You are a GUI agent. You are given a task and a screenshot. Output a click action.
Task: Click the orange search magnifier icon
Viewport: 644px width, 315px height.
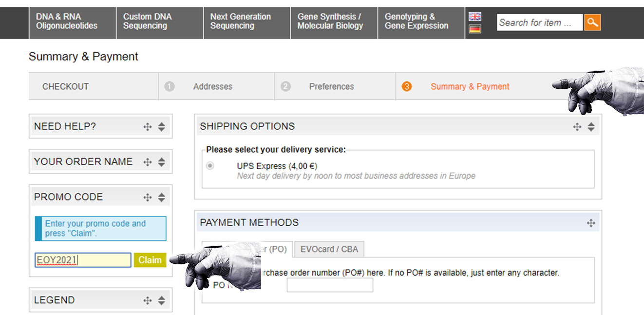click(592, 22)
